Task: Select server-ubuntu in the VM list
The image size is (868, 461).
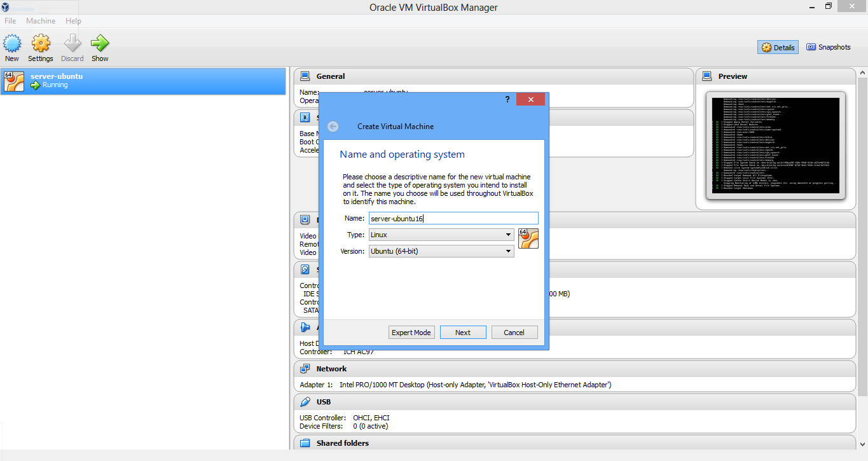Action: coord(143,81)
